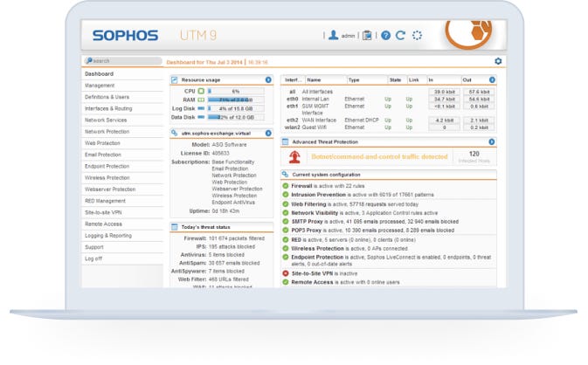This screenshot has width=588, height=365.
Task: Click the Botnet/command-and-control traffic detected alert
Action: pyautogui.click(x=379, y=156)
